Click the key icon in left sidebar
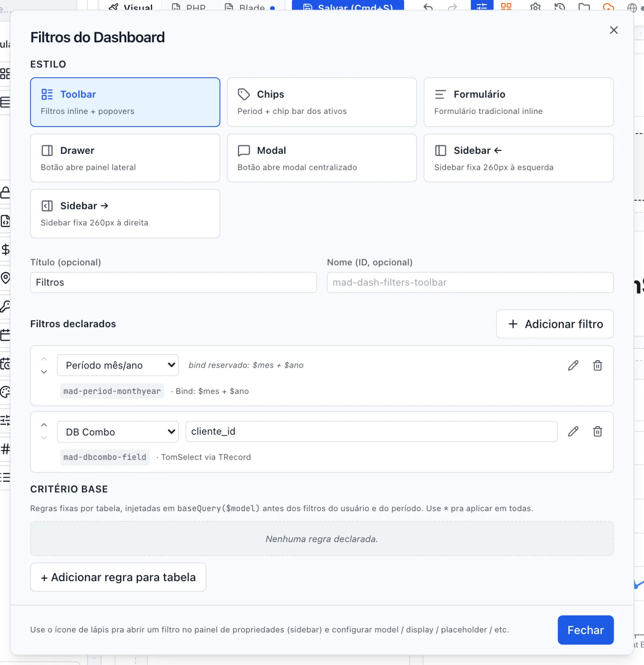Screen dimensions: 644x665 (x=5, y=307)
